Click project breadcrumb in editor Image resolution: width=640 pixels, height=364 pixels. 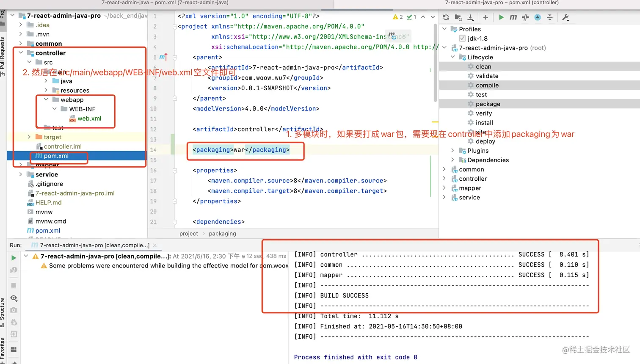click(189, 234)
